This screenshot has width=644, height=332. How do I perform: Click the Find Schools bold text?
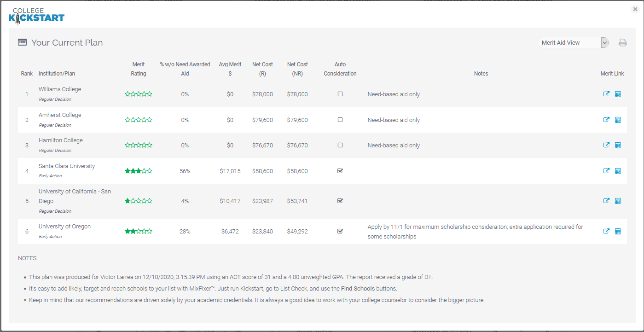coord(358,289)
